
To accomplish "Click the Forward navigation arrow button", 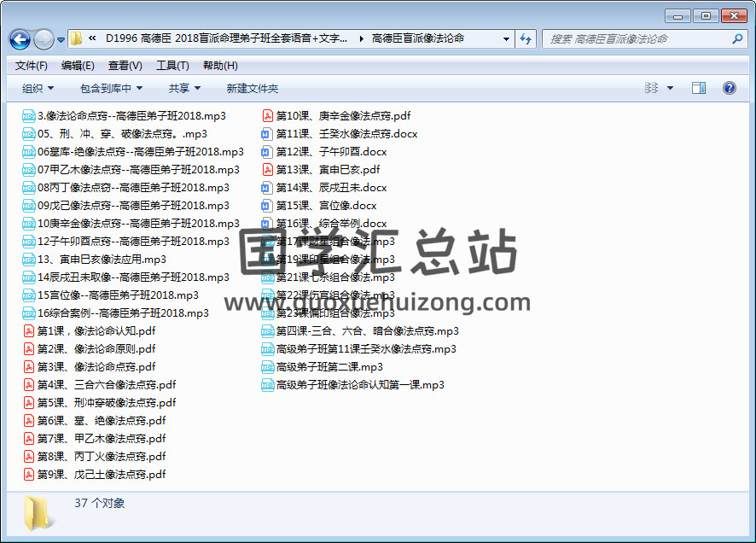I will [x=44, y=39].
